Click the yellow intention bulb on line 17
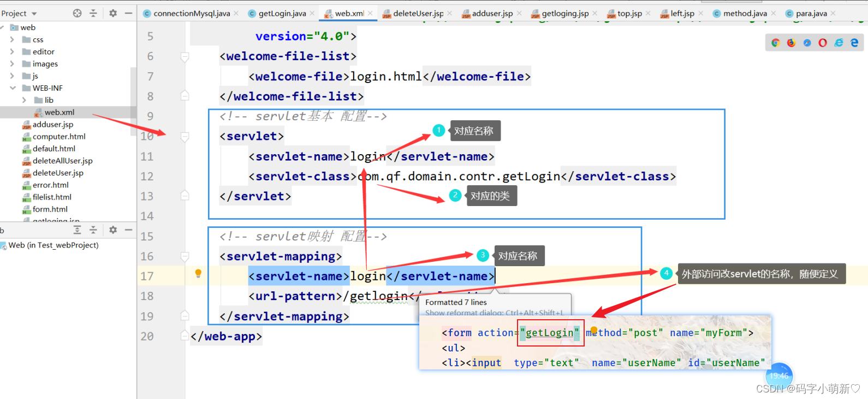This screenshot has height=399, width=868. pos(198,273)
